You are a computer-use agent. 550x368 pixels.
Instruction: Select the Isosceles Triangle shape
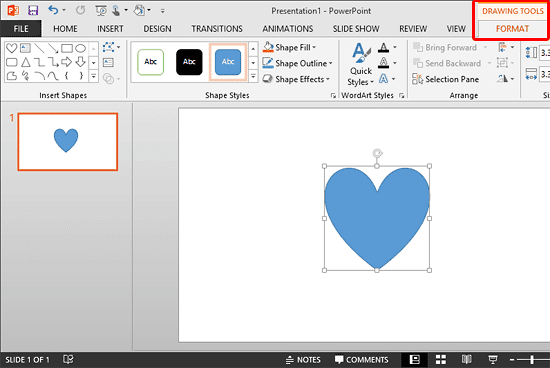pos(25,62)
